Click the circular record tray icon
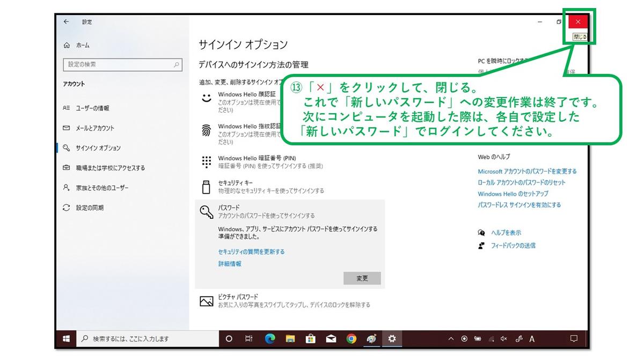Viewport: 644px width, 362px height. click(464, 338)
